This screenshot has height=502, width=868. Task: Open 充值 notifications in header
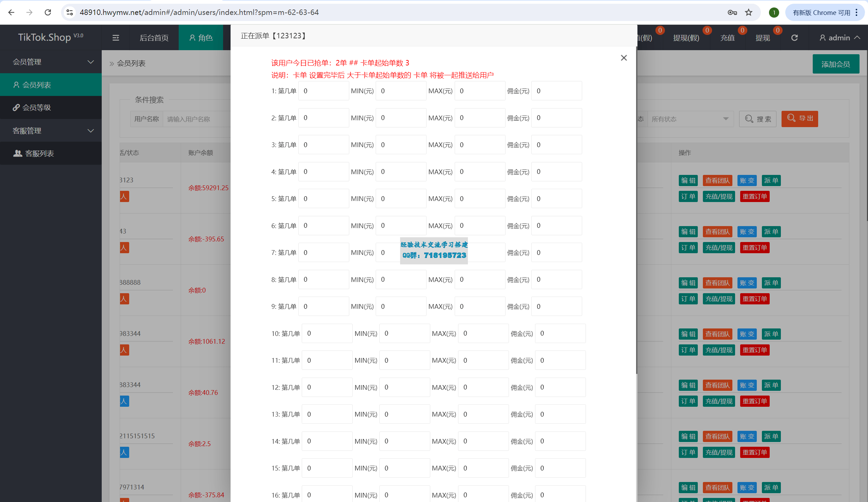[728, 38]
